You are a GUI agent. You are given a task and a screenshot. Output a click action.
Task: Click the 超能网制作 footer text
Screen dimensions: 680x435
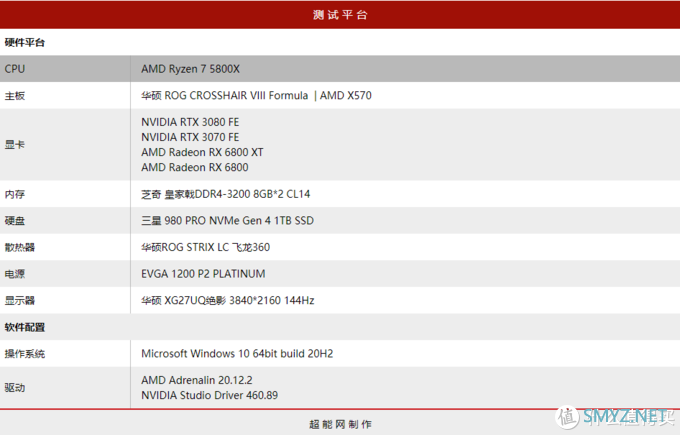click(340, 424)
